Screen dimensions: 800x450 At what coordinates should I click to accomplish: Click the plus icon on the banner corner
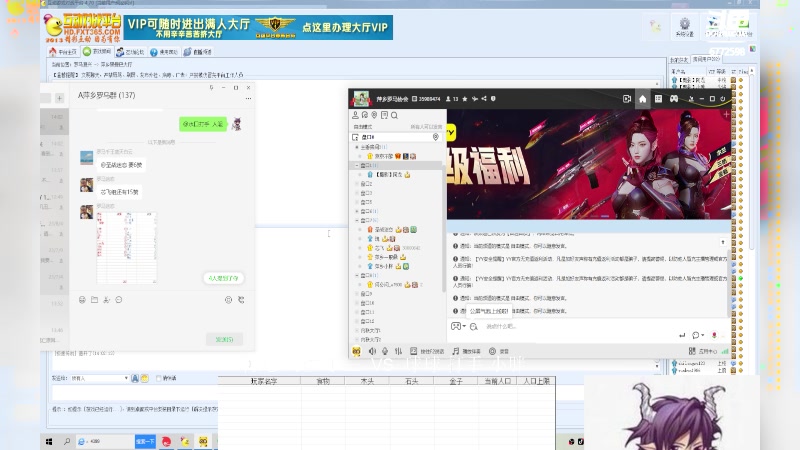[x=726, y=115]
